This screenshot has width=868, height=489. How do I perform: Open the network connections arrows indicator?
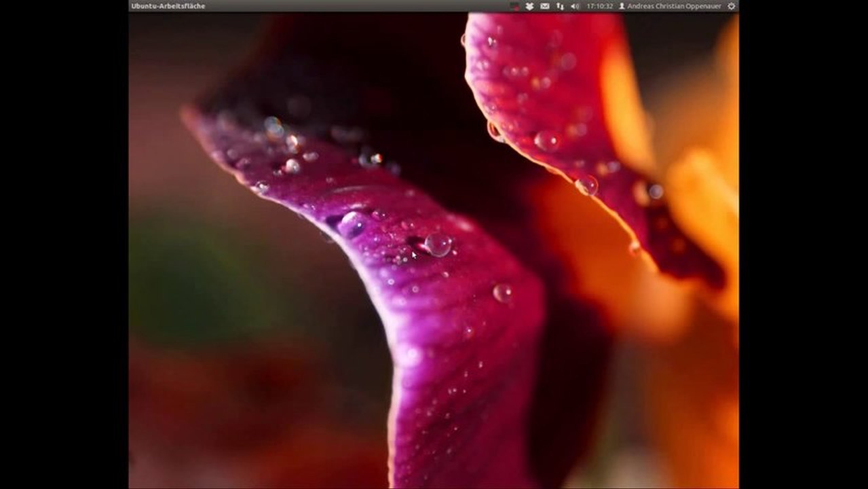(x=560, y=6)
